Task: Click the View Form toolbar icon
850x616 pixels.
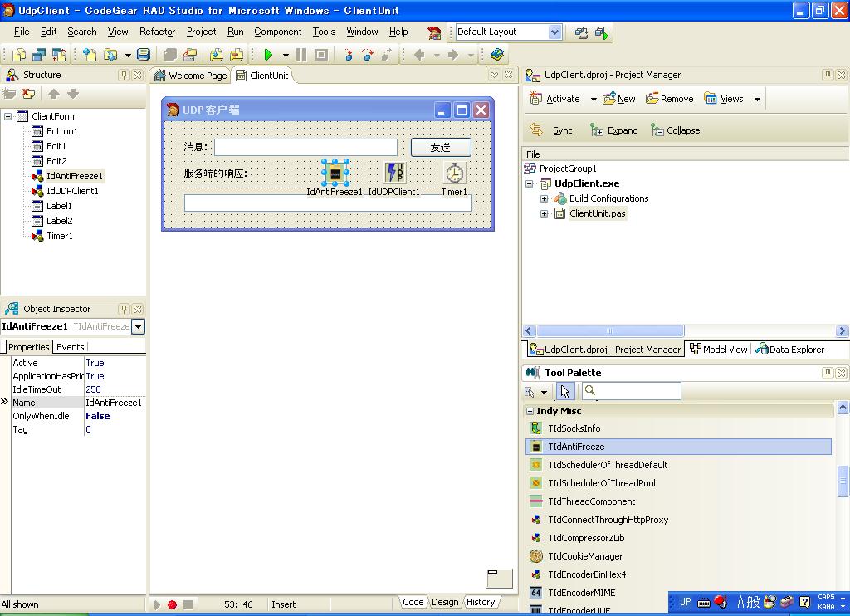Action: click(39, 55)
